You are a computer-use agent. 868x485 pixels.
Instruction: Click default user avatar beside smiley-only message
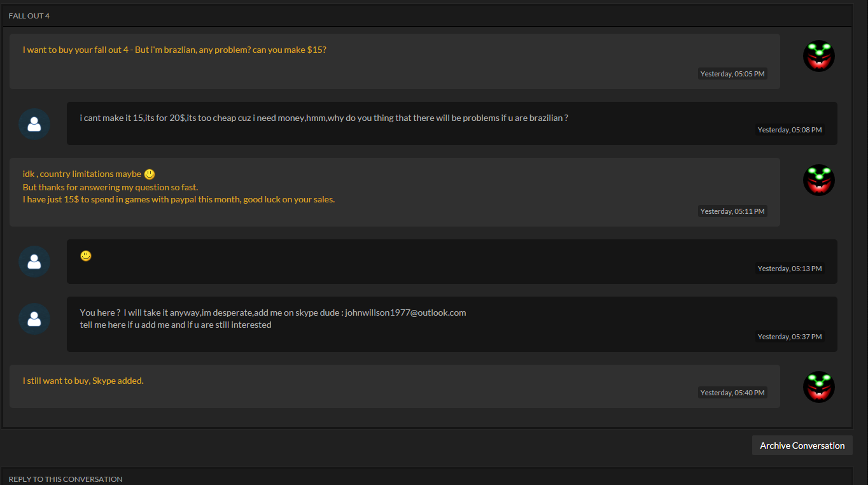pyautogui.click(x=34, y=262)
